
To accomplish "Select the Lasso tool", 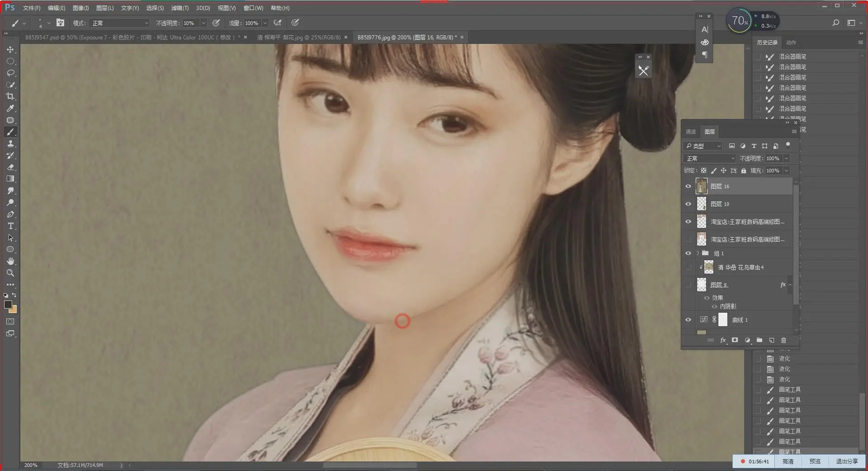I will (x=10, y=73).
